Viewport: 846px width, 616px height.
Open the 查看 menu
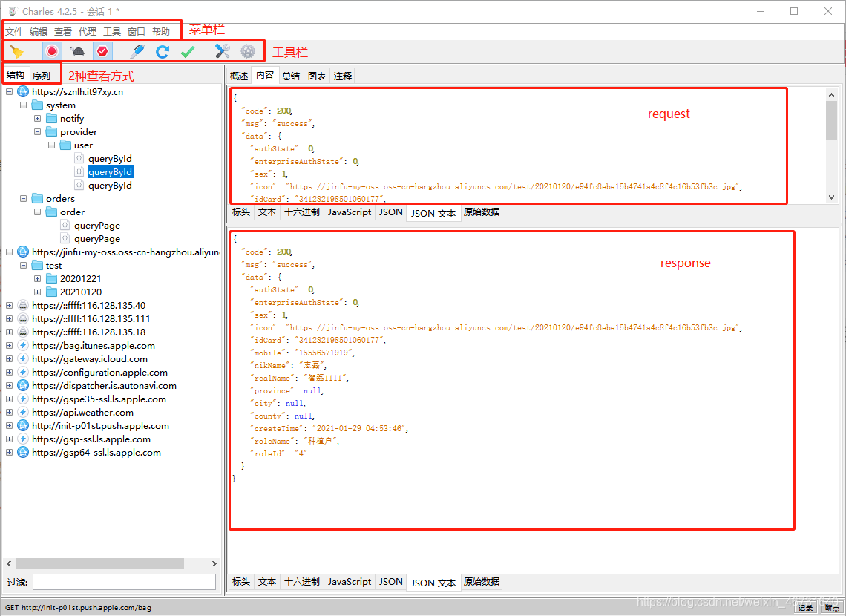[62, 32]
